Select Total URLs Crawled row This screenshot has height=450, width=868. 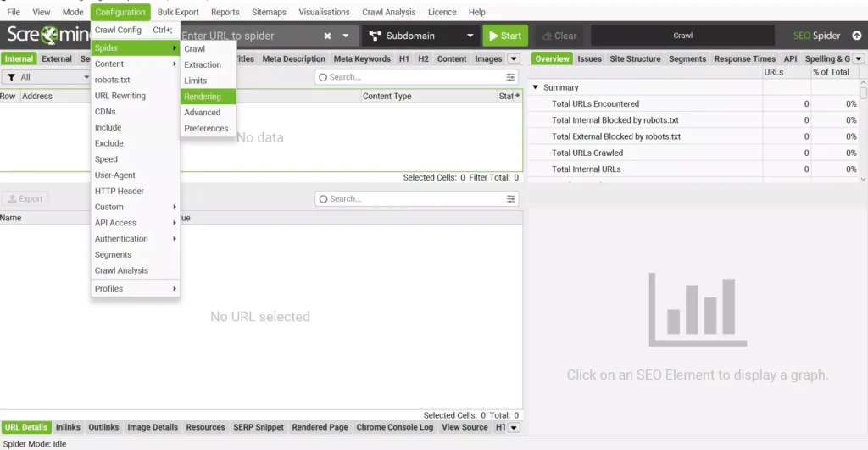693,153
